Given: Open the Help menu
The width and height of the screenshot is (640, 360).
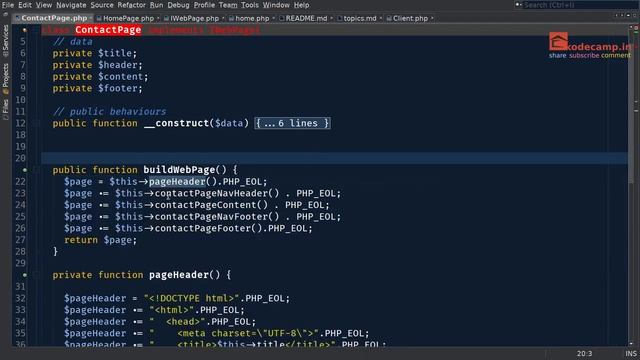Looking at the screenshot, I should pyautogui.click(x=301, y=5).
